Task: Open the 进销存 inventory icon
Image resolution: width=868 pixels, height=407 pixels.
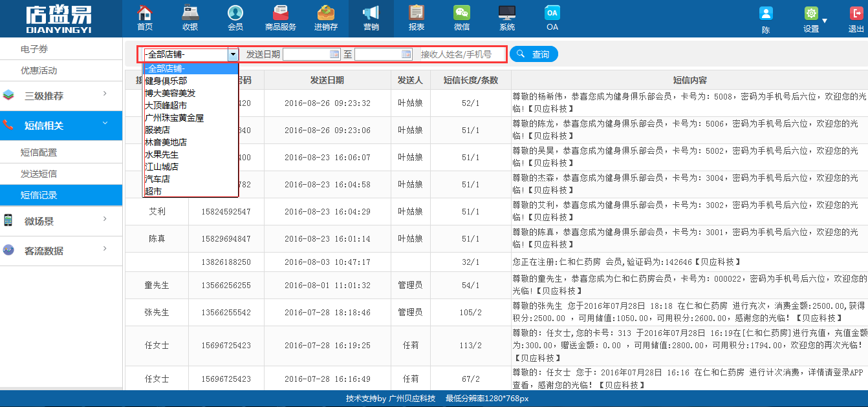Action: (x=326, y=13)
